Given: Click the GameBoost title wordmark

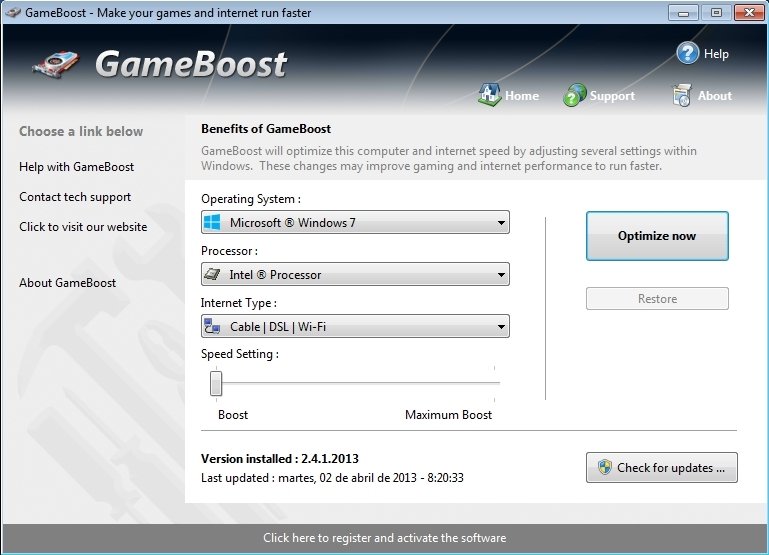Looking at the screenshot, I should click(x=191, y=65).
